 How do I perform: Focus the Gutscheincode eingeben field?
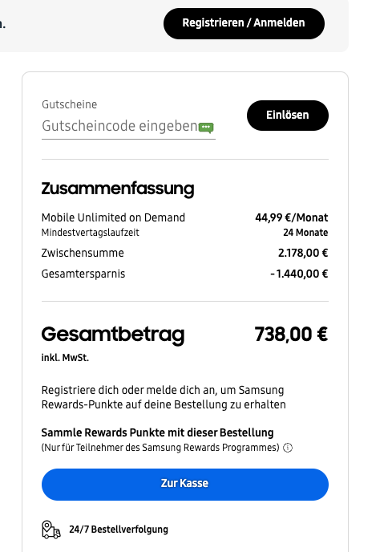pos(128,126)
